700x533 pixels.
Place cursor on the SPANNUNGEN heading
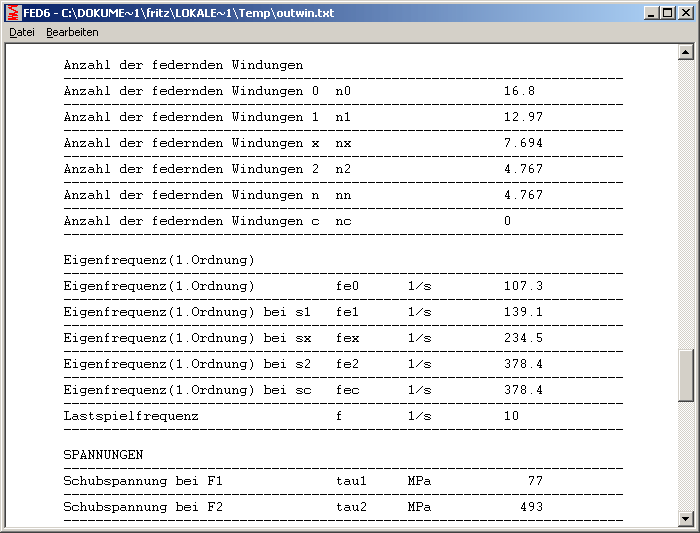pos(103,455)
